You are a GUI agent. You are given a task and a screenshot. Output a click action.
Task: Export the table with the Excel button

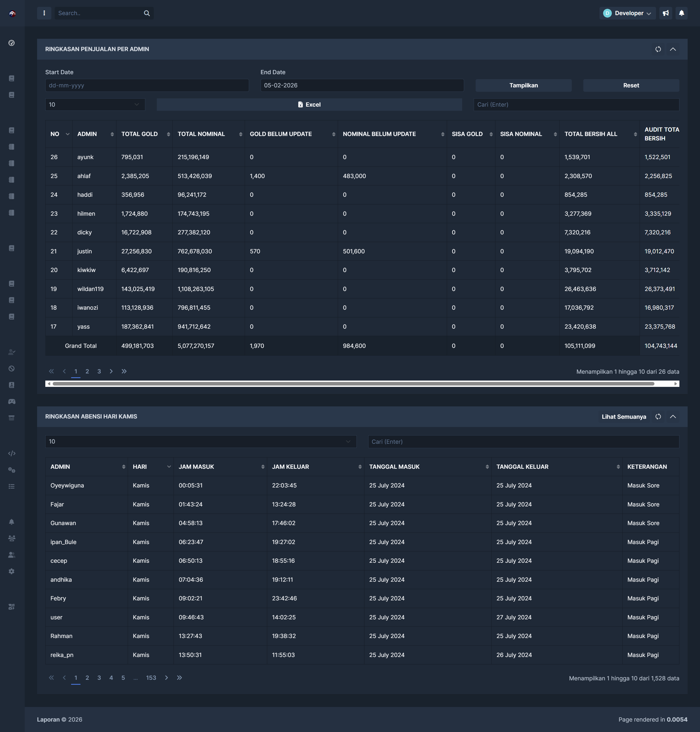[x=309, y=104]
